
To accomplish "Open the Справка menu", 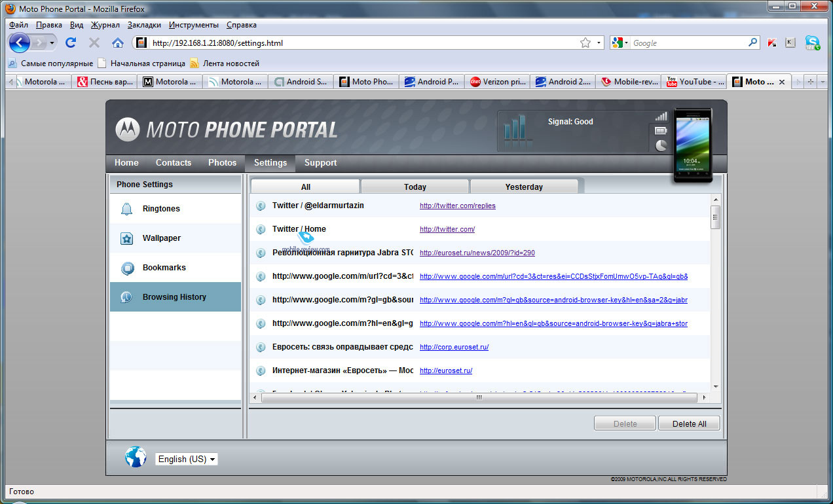I will (x=242, y=25).
